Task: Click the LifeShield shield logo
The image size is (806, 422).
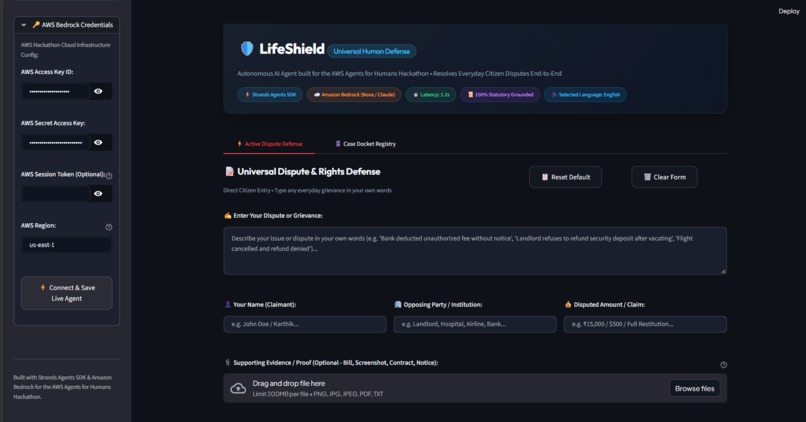Action: pyautogui.click(x=247, y=49)
